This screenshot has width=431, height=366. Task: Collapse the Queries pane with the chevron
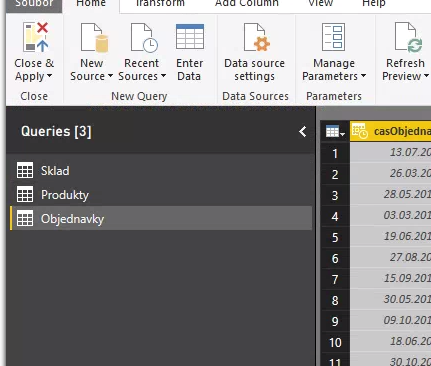point(303,132)
